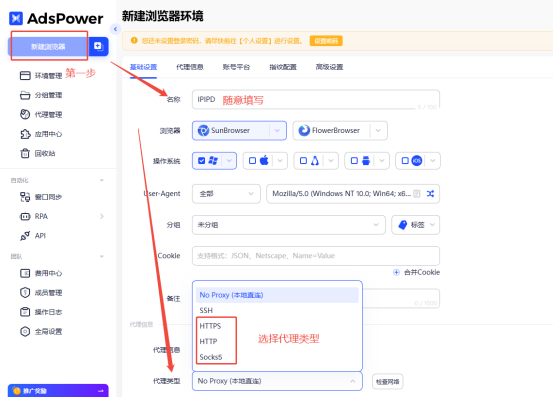Screen dimensions: 554x397
Task: Open 窗口同步 via its sync icon
Action: click(x=25, y=197)
